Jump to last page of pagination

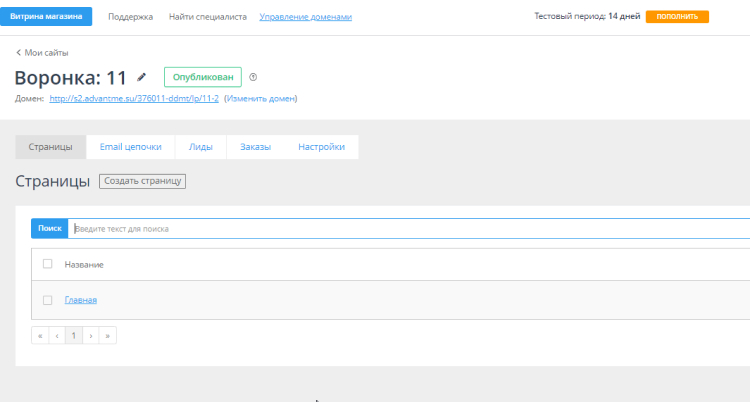coord(108,336)
